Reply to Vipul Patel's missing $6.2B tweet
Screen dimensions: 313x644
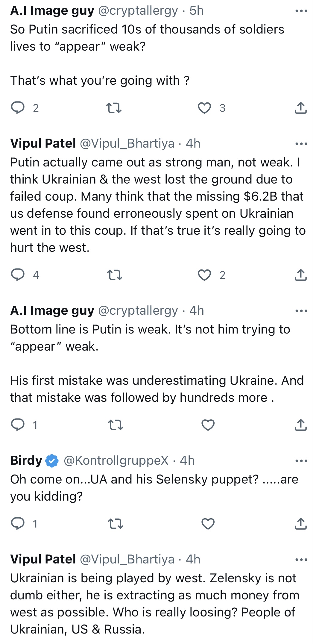click(18, 275)
